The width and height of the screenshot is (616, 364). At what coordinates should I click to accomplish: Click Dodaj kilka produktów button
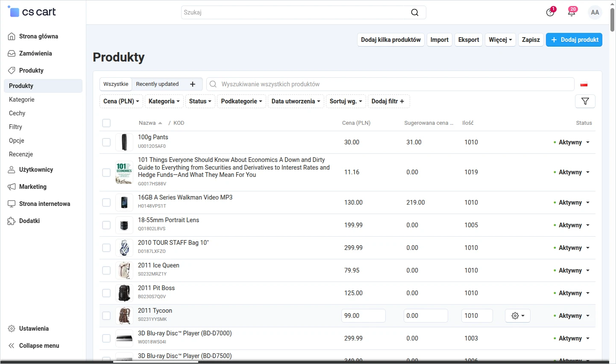click(x=391, y=40)
